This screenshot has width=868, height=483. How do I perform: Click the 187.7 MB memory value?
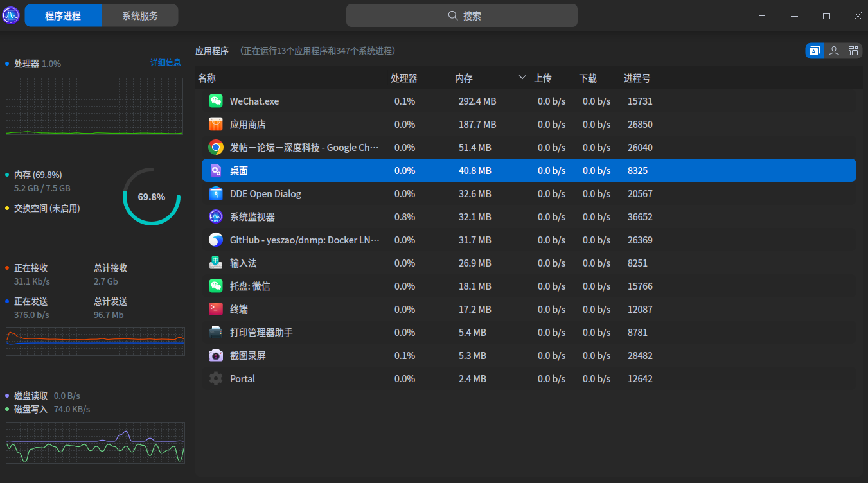coord(477,125)
